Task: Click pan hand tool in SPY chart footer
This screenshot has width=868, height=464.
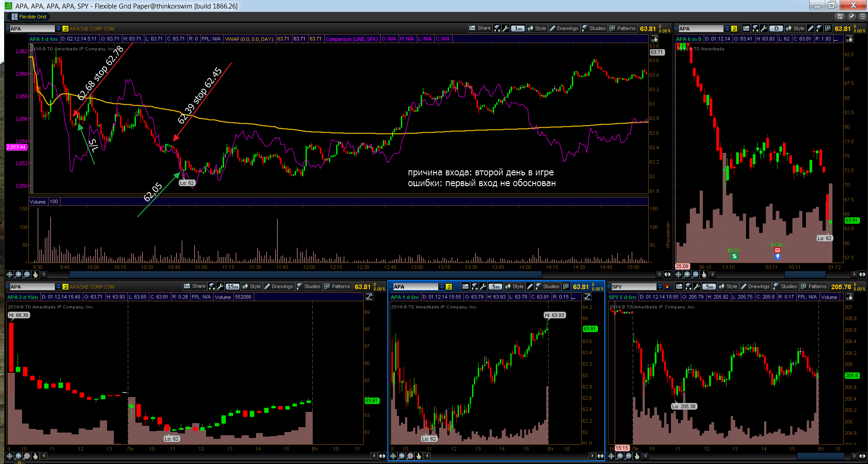Action: click(x=637, y=456)
